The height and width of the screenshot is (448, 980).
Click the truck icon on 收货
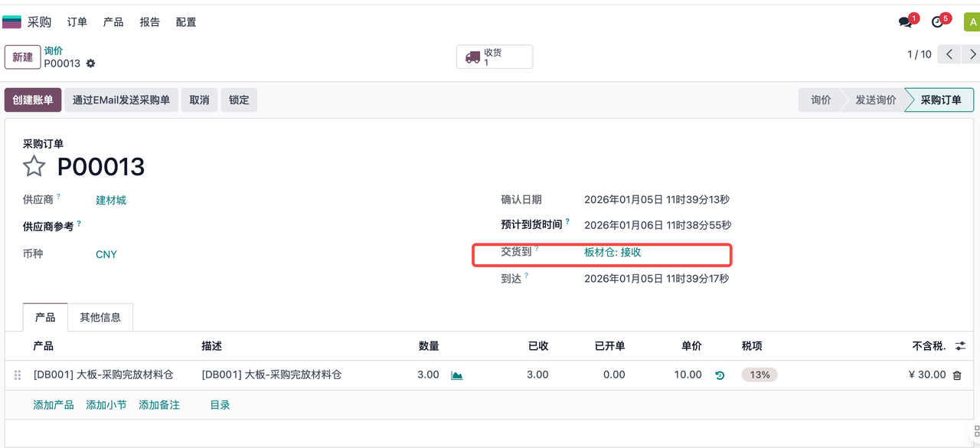tap(472, 57)
